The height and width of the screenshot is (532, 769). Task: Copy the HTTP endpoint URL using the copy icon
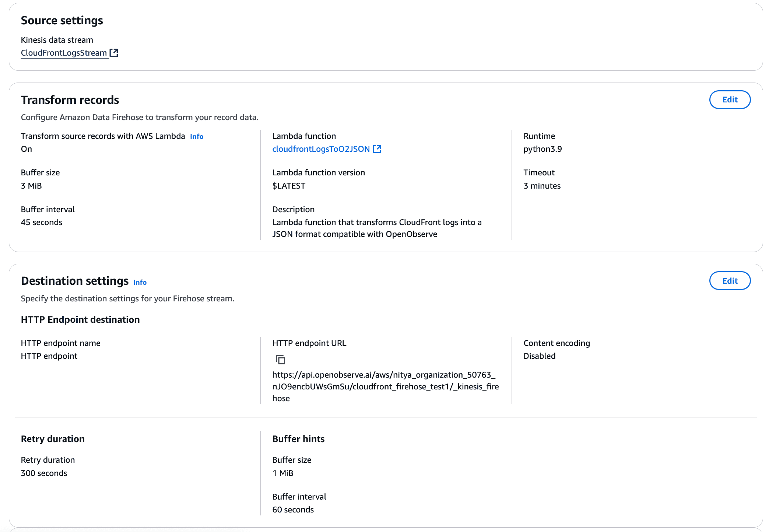pyautogui.click(x=281, y=360)
